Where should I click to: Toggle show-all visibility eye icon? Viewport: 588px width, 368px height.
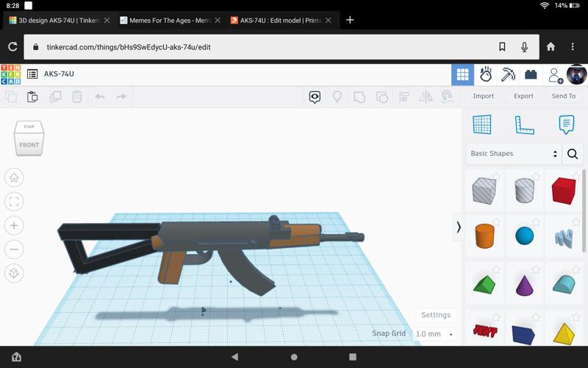pos(315,96)
